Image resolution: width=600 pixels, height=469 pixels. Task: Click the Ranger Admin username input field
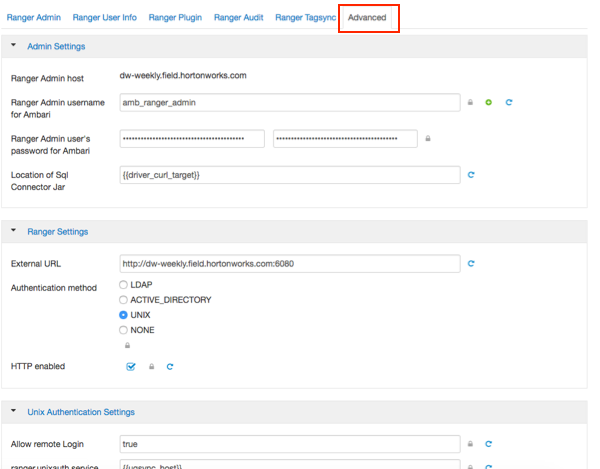point(290,103)
